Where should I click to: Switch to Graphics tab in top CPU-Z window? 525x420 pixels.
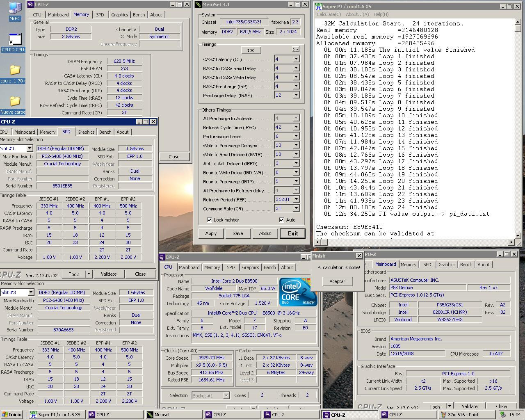(x=119, y=15)
